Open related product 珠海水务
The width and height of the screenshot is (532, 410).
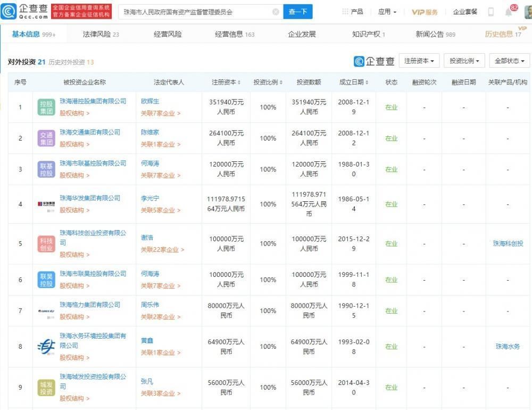click(508, 347)
